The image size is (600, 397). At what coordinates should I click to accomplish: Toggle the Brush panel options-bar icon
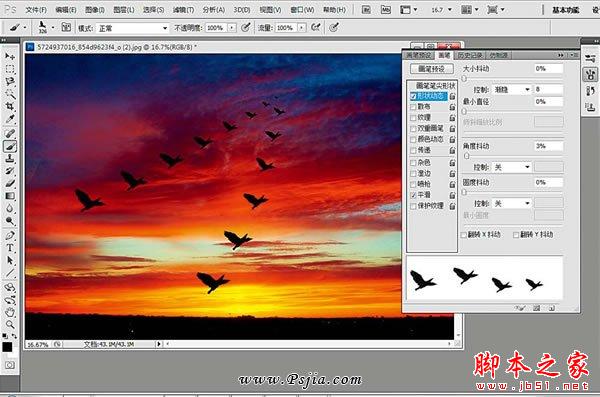click(x=66, y=27)
